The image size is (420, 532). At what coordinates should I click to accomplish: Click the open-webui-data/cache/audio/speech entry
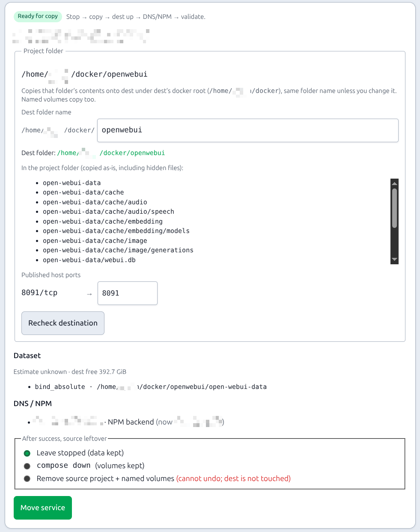pyautogui.click(x=108, y=212)
